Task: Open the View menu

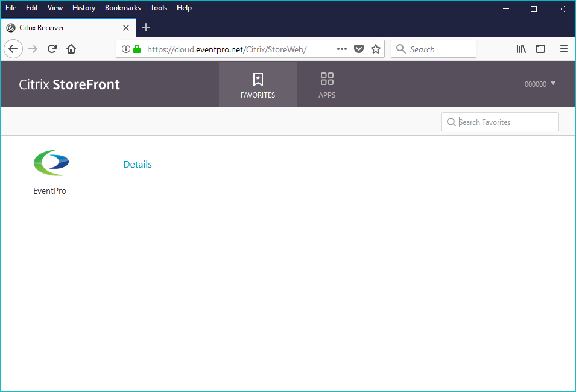Action: (x=55, y=8)
